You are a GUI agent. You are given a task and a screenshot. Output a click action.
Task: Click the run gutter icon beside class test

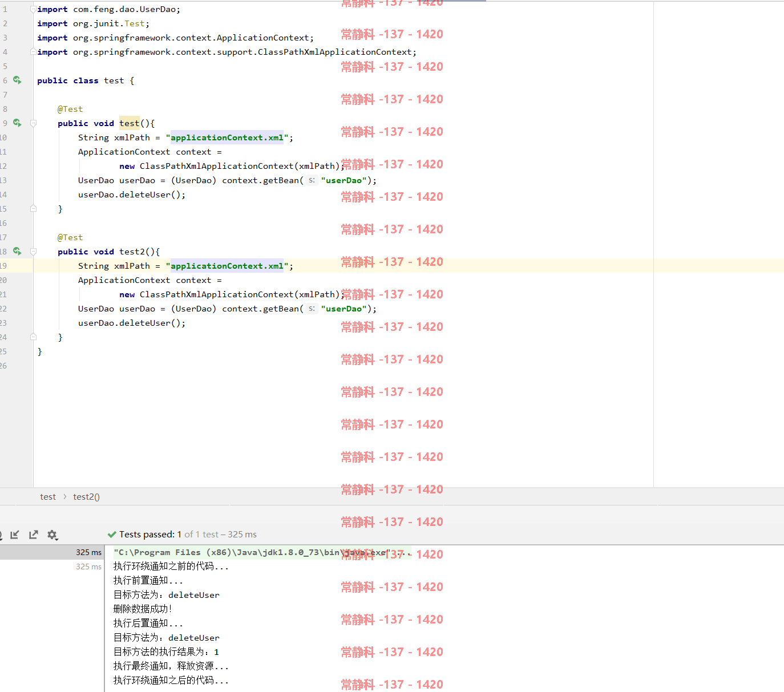[17, 80]
